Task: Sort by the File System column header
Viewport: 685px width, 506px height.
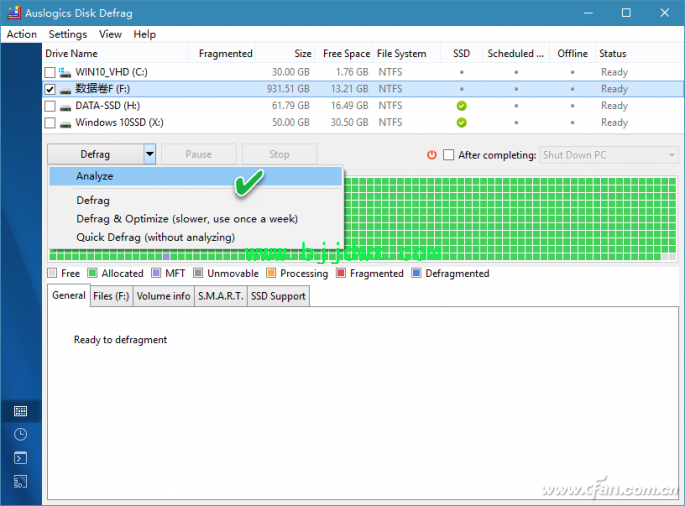Action: (407, 53)
